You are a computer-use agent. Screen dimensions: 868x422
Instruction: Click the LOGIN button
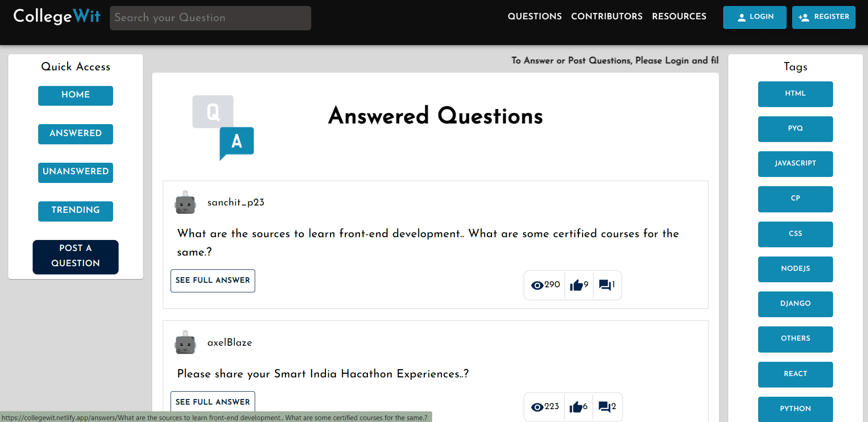pyautogui.click(x=755, y=17)
